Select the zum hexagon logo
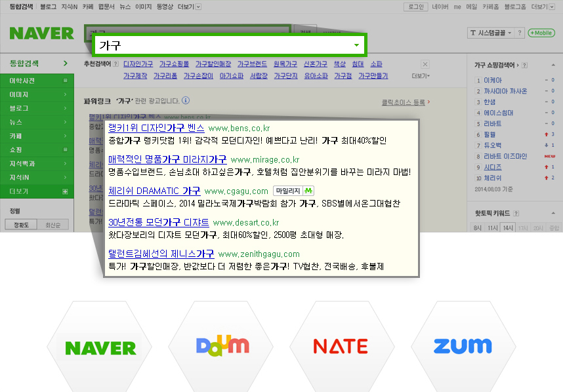The height and width of the screenshot is (392, 563). click(463, 347)
